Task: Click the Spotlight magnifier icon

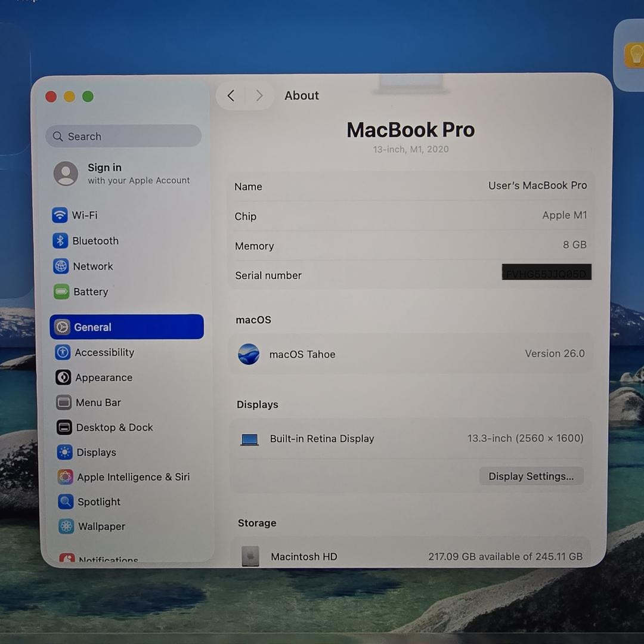Action: (66, 501)
